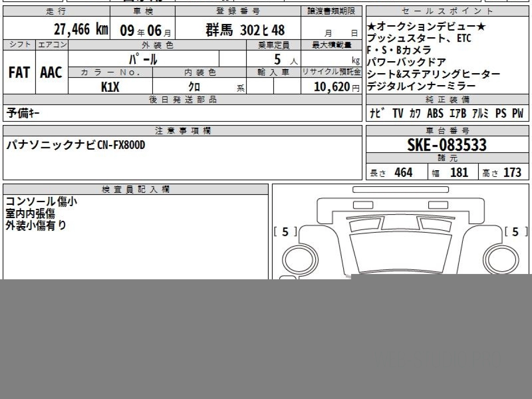Click the アルミ alloy wheel code
532x399 pixels.
point(481,113)
